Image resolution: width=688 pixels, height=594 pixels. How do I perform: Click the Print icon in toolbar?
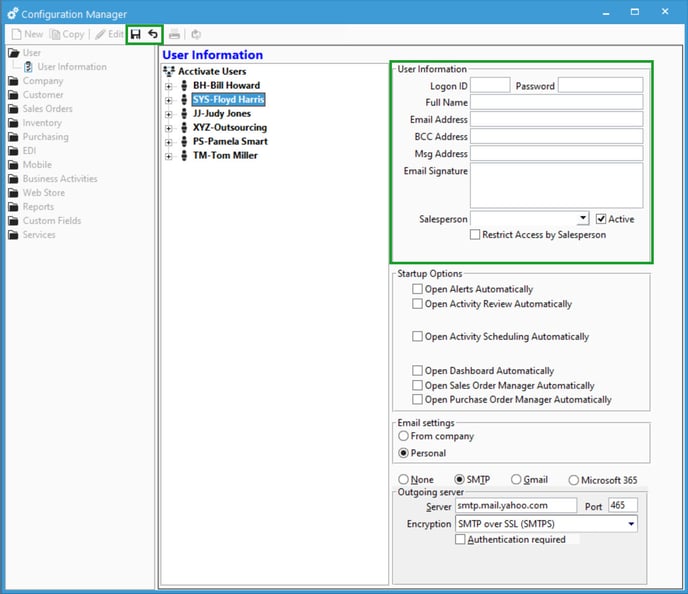point(174,34)
